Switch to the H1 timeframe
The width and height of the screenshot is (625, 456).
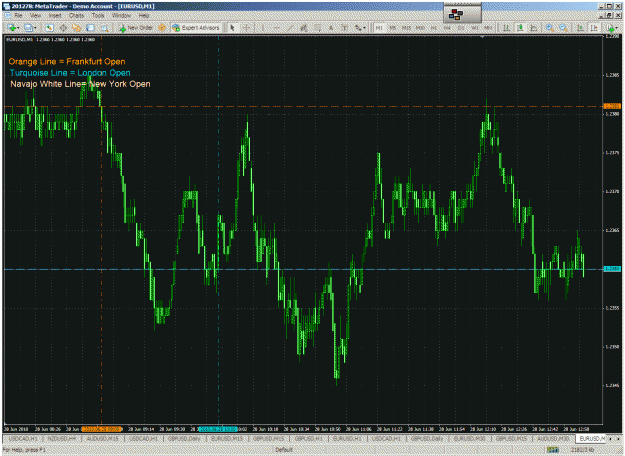pos(434,28)
